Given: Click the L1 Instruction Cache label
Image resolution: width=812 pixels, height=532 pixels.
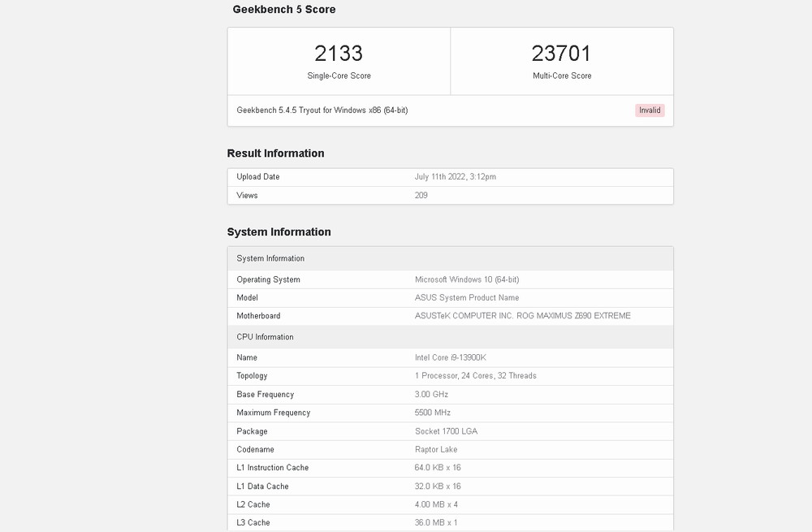Looking at the screenshot, I should [x=272, y=468].
